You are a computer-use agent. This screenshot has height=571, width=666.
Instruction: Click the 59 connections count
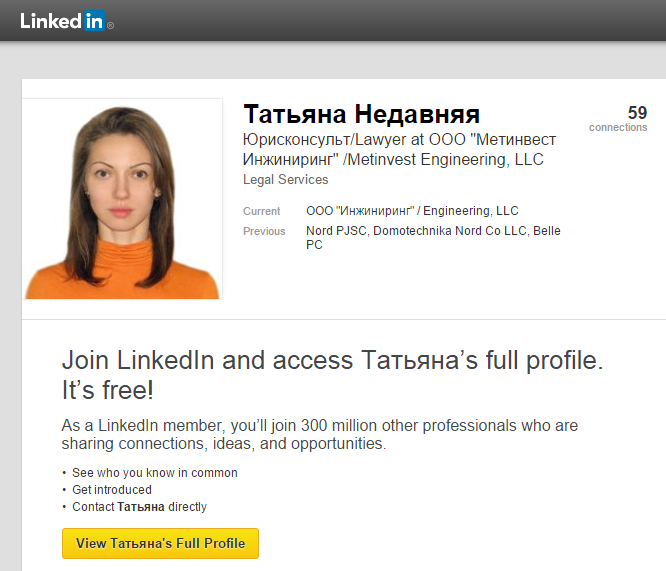[x=637, y=113]
